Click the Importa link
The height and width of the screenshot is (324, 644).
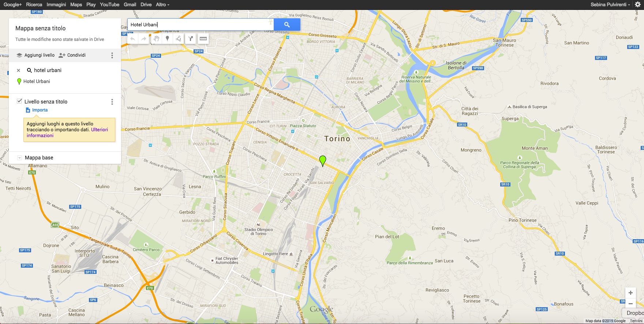(40, 110)
